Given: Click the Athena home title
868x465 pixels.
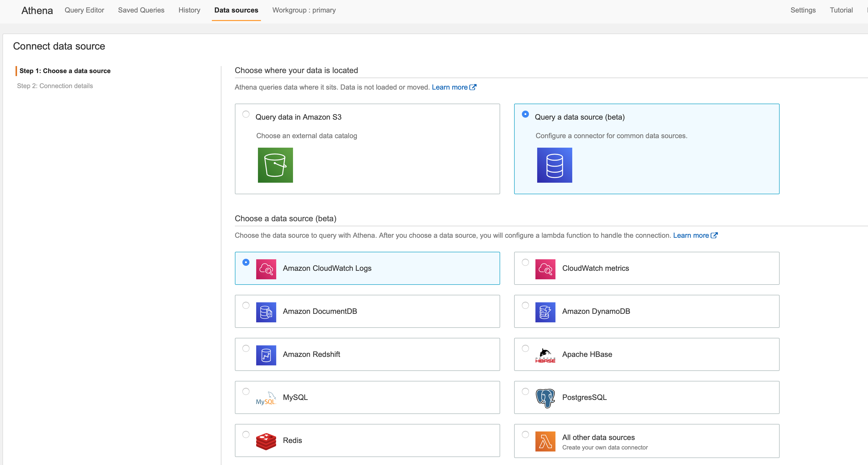Looking at the screenshot, I should pyautogui.click(x=37, y=11).
